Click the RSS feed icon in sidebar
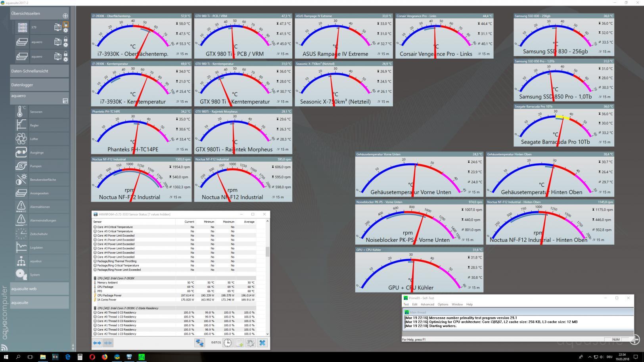 (x=4, y=348)
